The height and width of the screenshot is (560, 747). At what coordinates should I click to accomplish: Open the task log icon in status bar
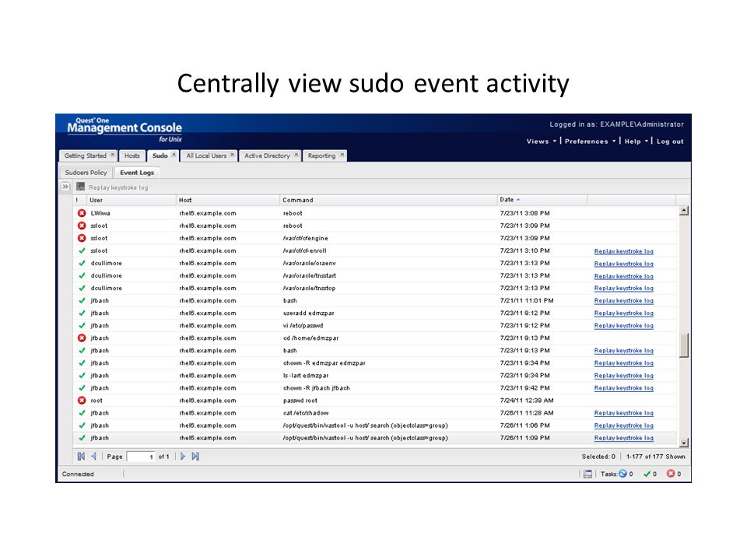click(x=588, y=474)
